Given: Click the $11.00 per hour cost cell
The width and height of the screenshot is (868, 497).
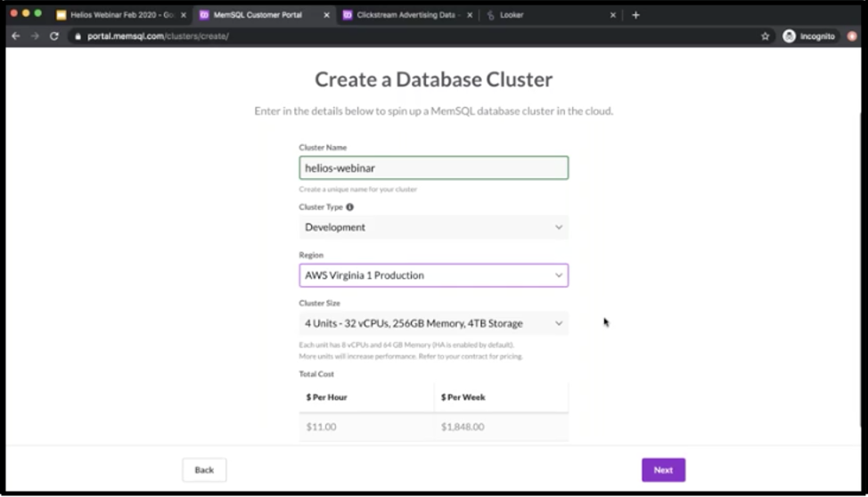Looking at the screenshot, I should coord(366,427).
